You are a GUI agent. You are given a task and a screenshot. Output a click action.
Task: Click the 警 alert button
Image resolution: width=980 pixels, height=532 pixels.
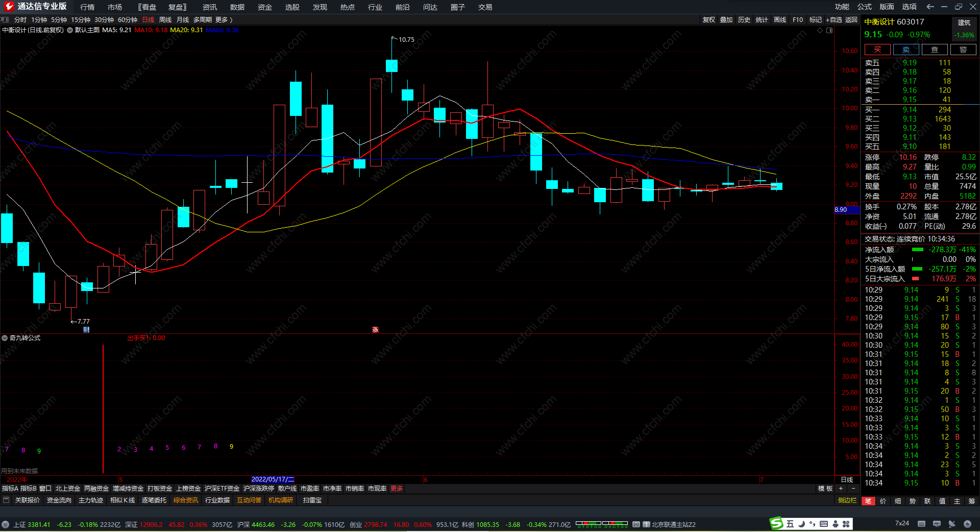click(963, 50)
